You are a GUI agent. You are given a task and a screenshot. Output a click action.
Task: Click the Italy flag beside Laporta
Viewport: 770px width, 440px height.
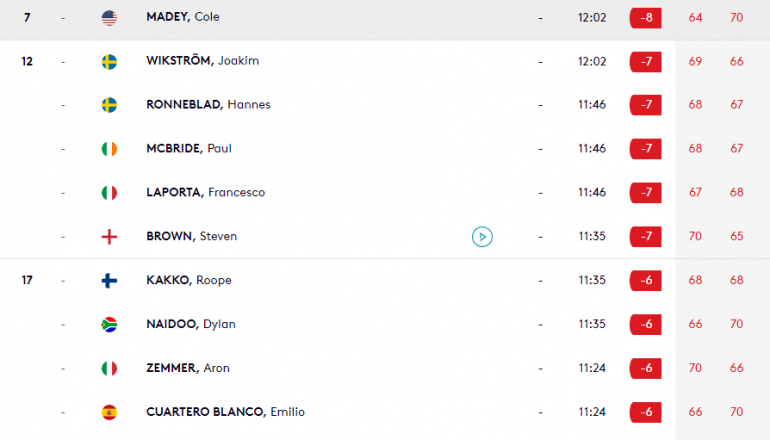tap(109, 192)
